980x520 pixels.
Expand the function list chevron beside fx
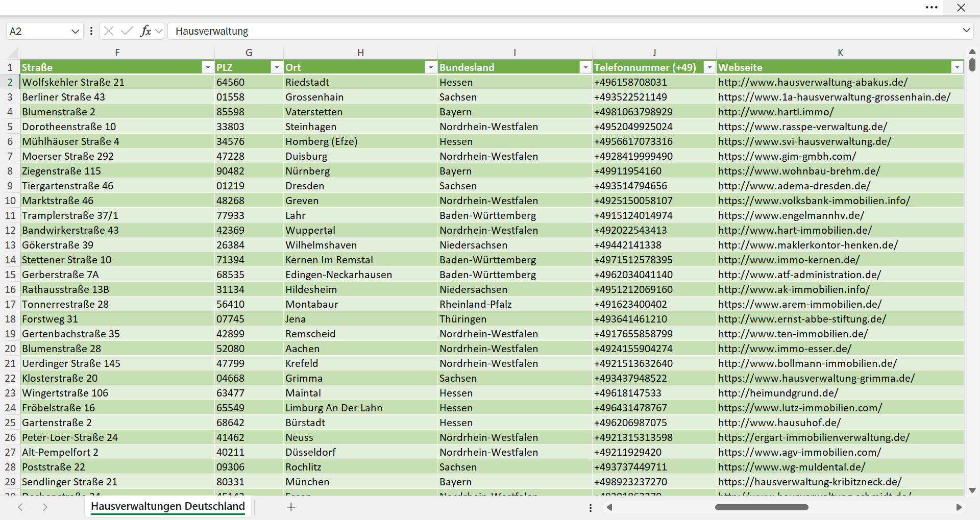pos(159,31)
